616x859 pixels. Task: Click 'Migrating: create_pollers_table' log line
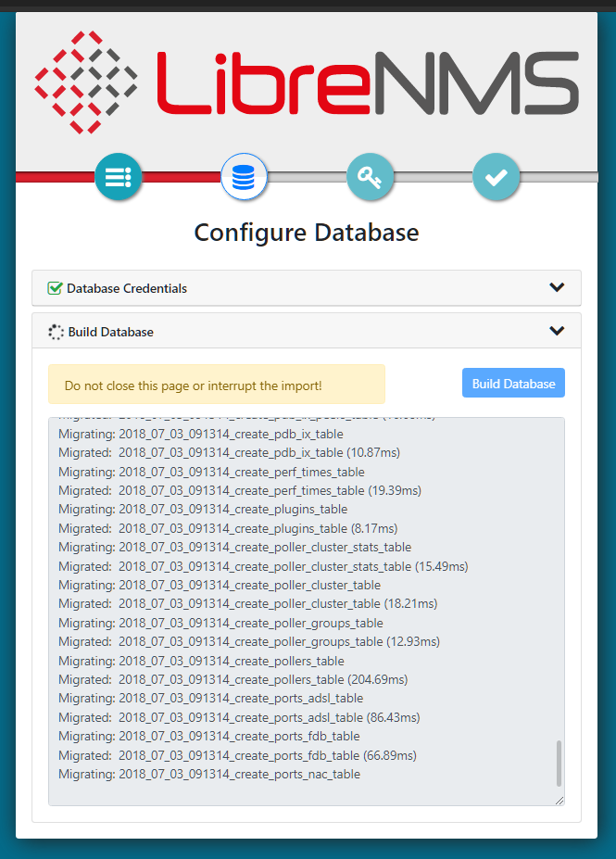pos(202,661)
